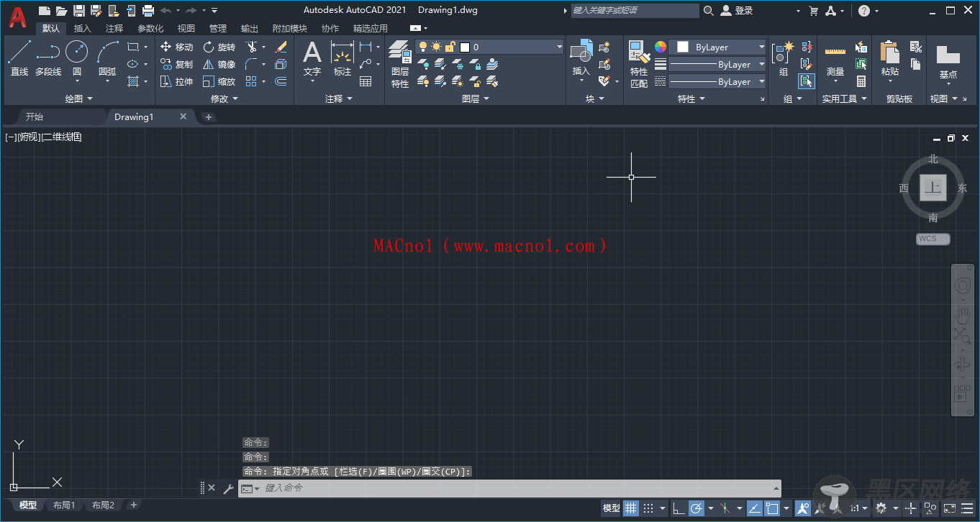Image resolution: width=980 pixels, height=522 pixels.
Task: Click the Group (组) tool
Action: (x=783, y=59)
